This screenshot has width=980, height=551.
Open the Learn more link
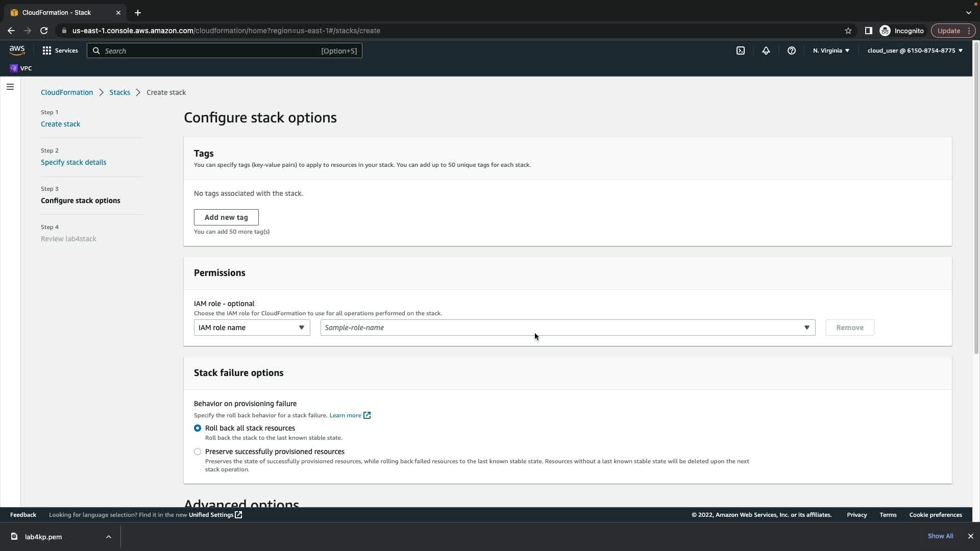pyautogui.click(x=346, y=415)
